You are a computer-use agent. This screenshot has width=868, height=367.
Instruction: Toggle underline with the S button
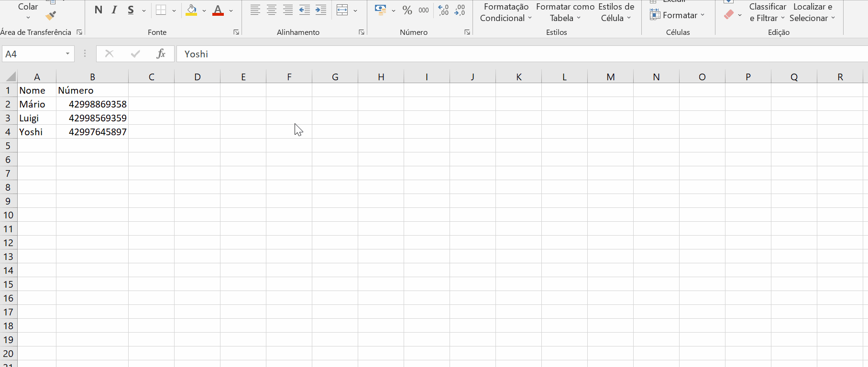[x=131, y=10]
